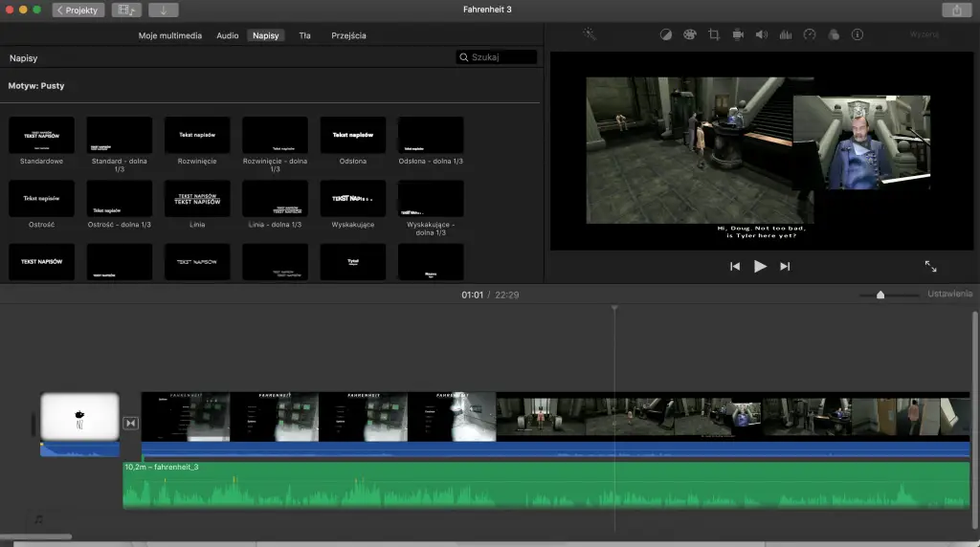Screen dimensions: 980x547
Task: Skip to next clip in viewer
Action: [785, 267]
